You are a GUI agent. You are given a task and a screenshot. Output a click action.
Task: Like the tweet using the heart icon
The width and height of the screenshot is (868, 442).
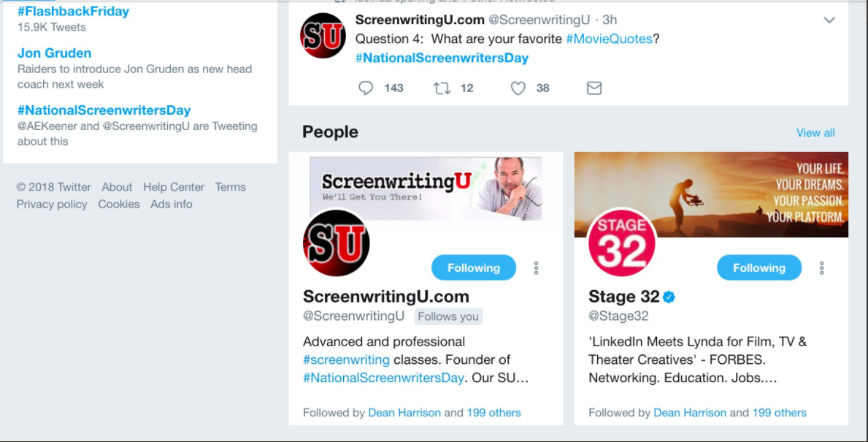518,88
